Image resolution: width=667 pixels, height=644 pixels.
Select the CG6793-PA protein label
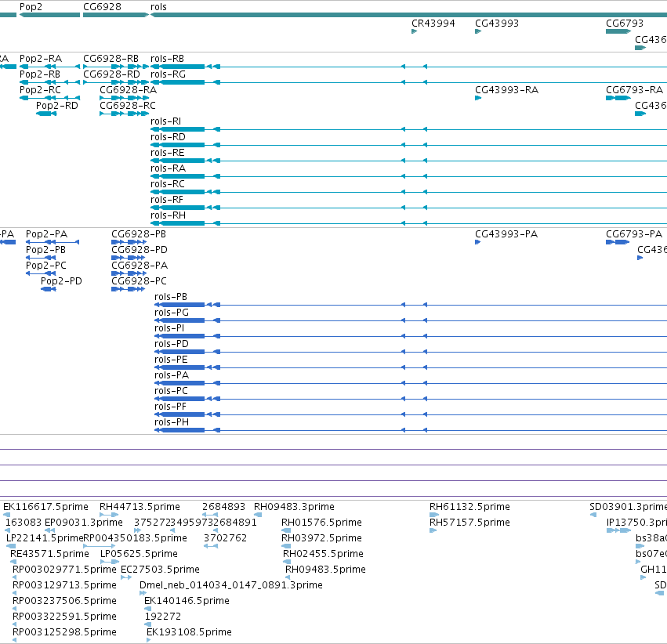click(x=634, y=234)
